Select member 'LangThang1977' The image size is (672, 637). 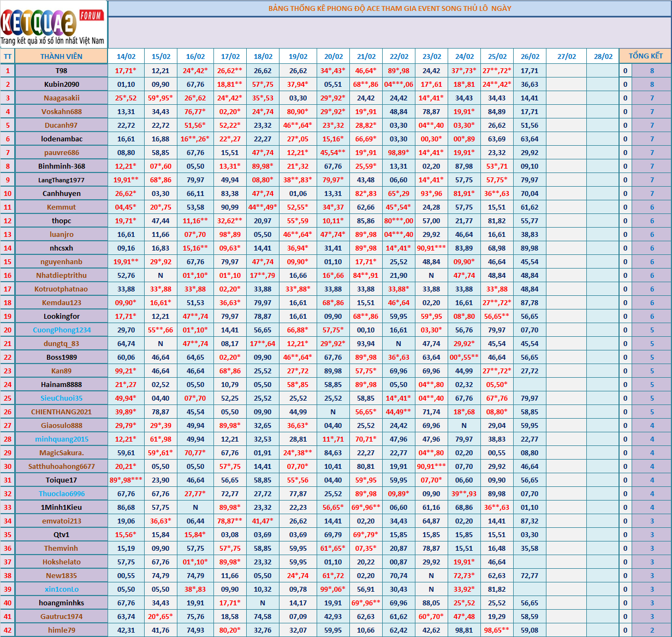pos(61,180)
